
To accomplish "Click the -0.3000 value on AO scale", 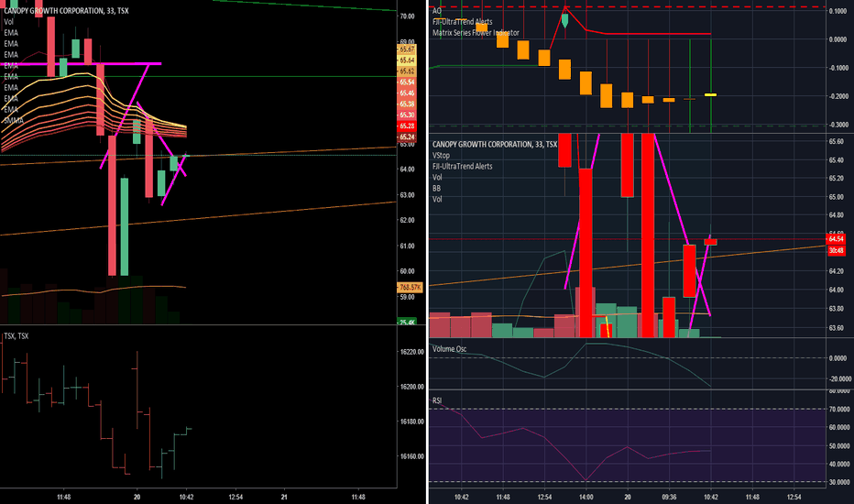I will point(838,125).
